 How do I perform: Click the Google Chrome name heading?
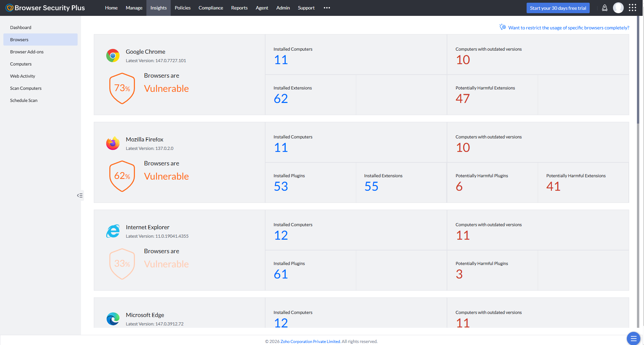[145, 52]
